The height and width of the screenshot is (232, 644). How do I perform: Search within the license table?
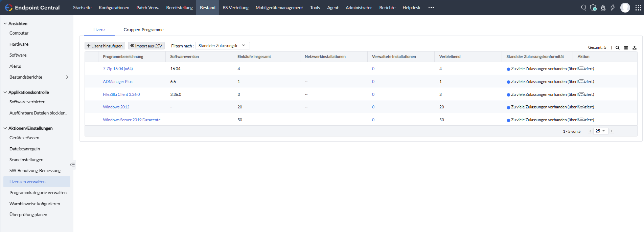pos(618,48)
